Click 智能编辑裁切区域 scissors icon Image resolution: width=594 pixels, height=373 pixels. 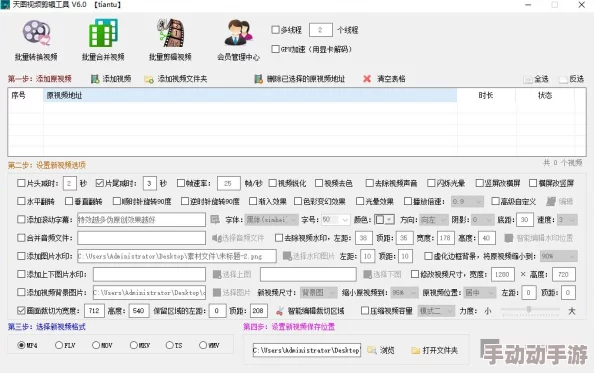[280, 311]
